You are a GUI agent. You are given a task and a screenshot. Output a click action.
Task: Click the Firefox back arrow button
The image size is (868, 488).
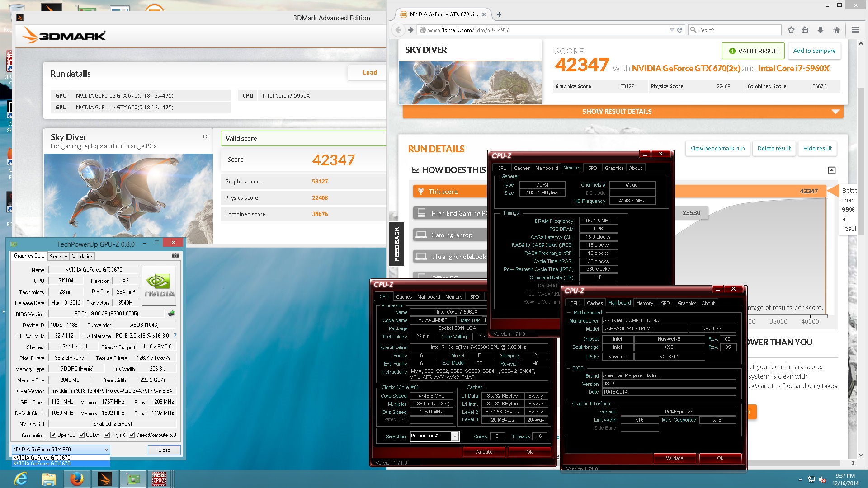[398, 30]
